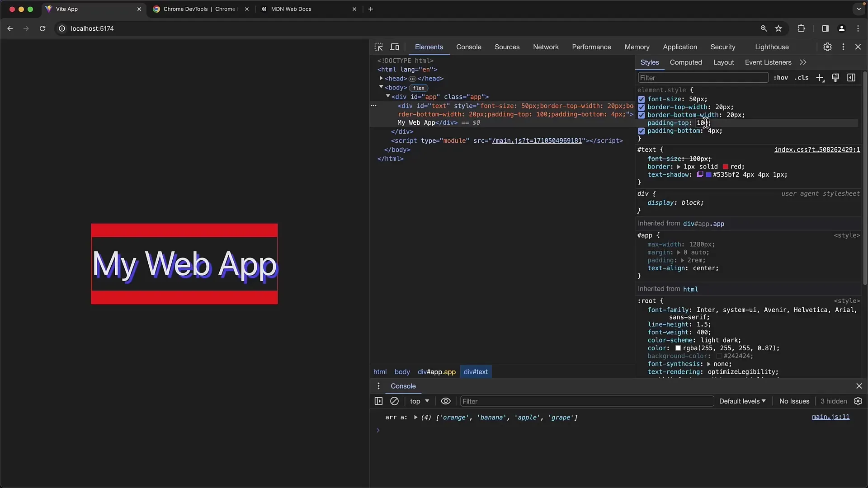Open console settings gear icon
Viewport: 868px width, 488px height.
(x=858, y=401)
